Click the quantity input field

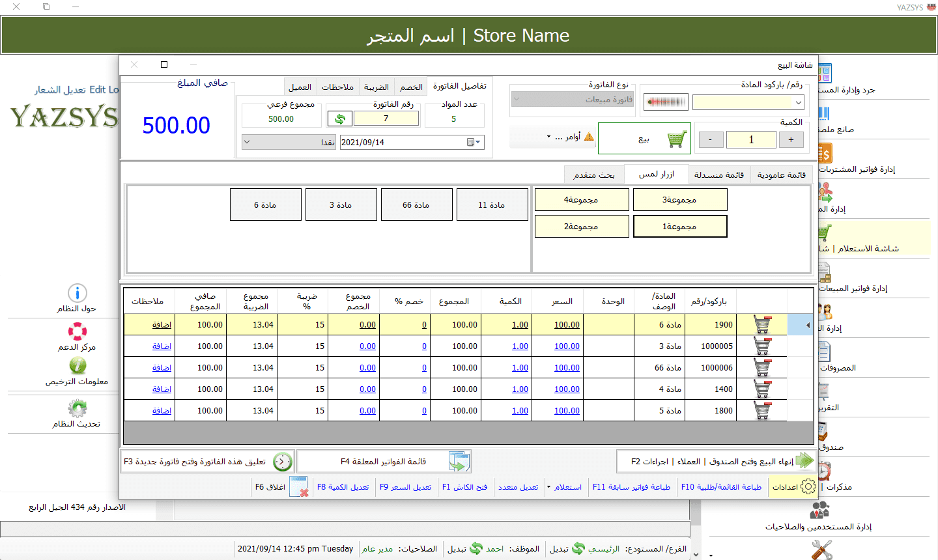pos(751,139)
